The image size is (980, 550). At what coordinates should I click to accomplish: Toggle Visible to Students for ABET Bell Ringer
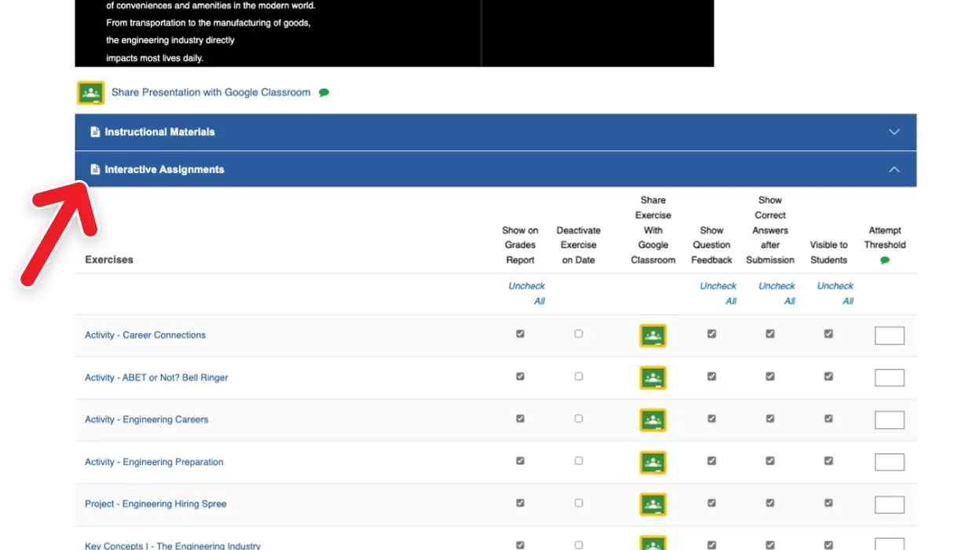click(x=828, y=376)
